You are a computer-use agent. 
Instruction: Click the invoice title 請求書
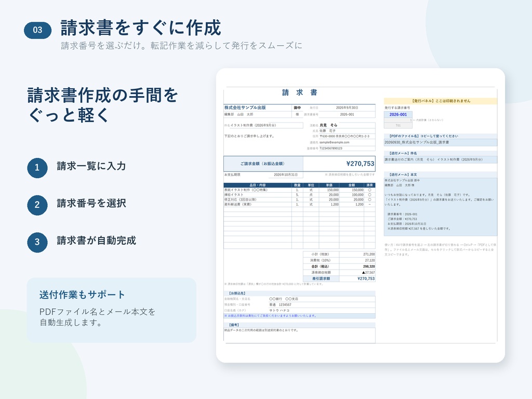300,92
